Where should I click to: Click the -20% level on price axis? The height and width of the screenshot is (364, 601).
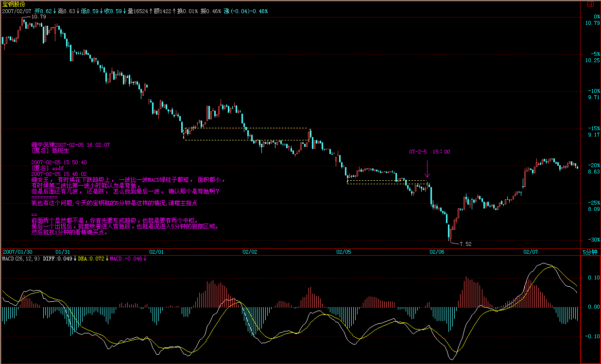click(593, 166)
